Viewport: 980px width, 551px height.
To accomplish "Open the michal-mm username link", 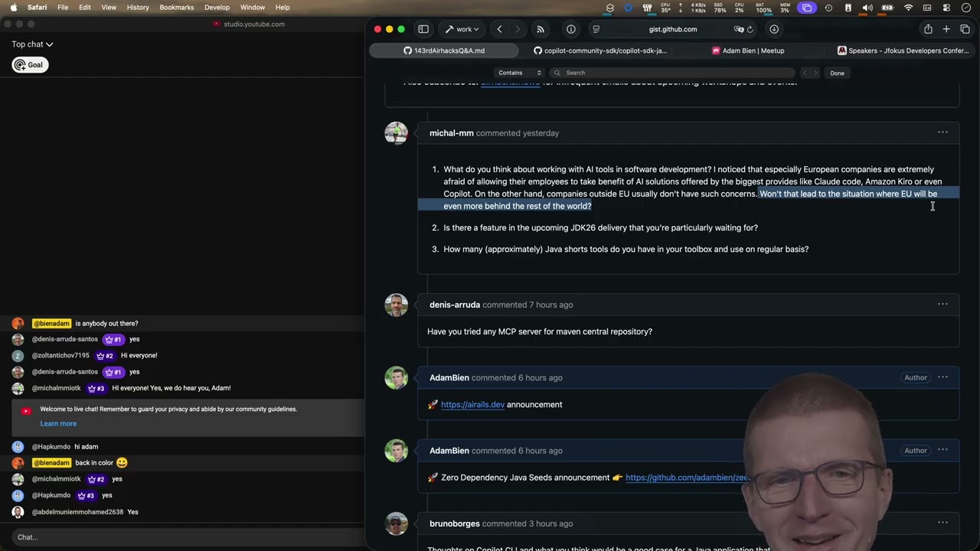I will (x=452, y=133).
